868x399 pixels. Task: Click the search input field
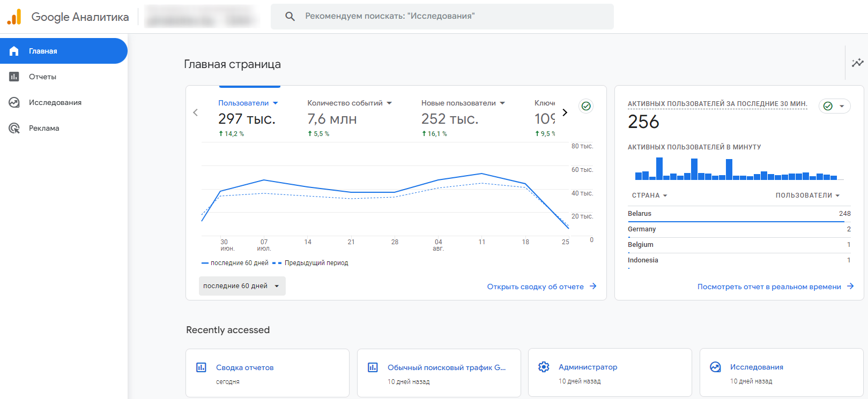(x=442, y=16)
